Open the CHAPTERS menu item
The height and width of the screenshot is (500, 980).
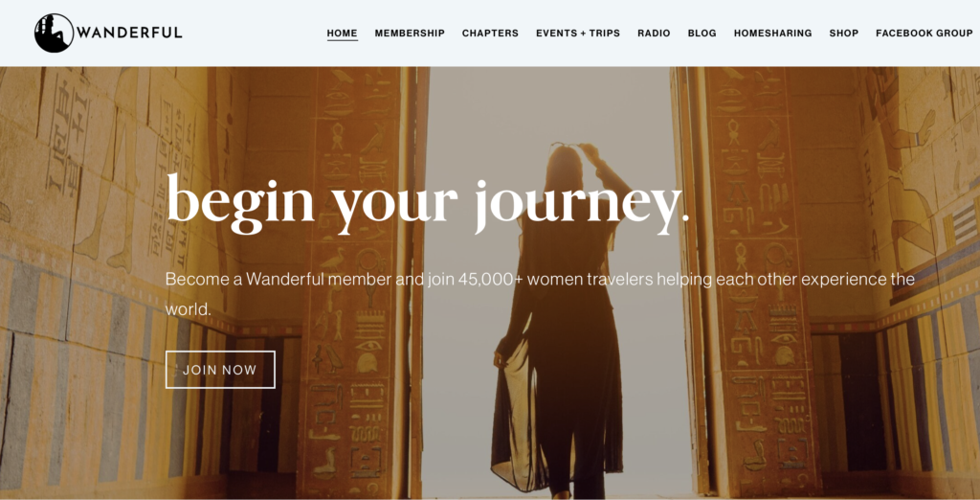[x=490, y=34]
